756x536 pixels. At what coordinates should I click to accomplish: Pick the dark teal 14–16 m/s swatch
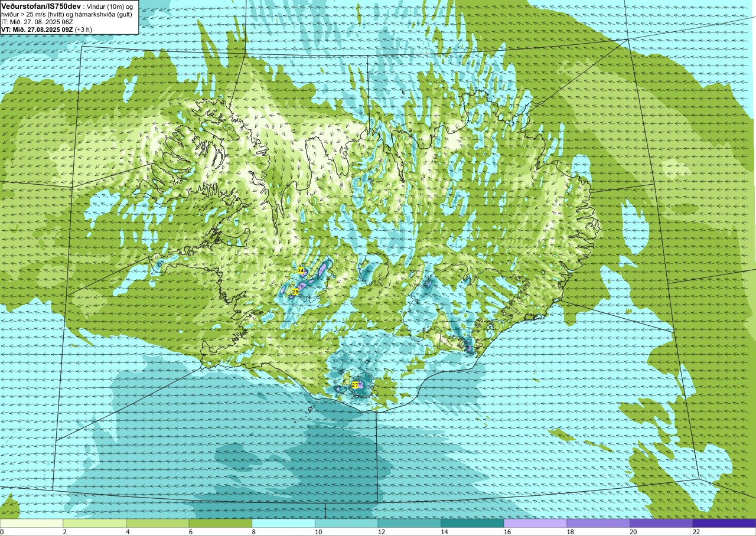[472, 523]
